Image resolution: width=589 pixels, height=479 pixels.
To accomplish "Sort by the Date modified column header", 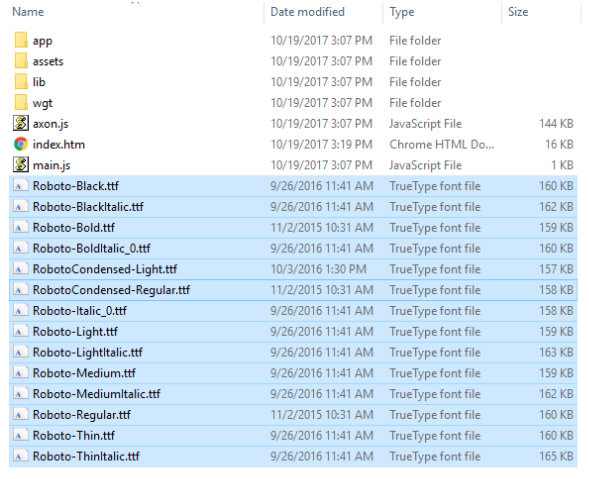I will coord(307,12).
